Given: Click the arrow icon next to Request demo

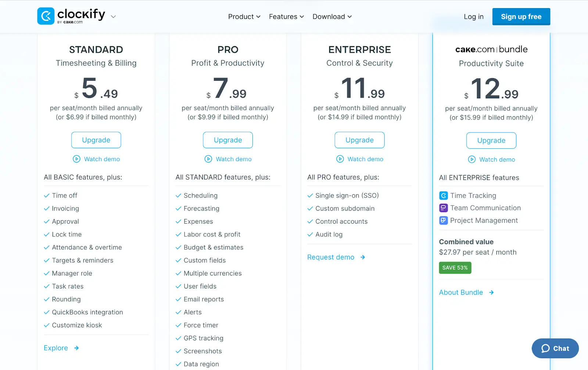Looking at the screenshot, I should tap(363, 257).
